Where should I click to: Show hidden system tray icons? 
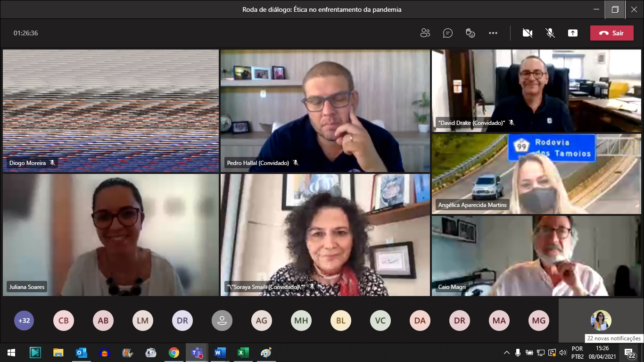point(507,353)
